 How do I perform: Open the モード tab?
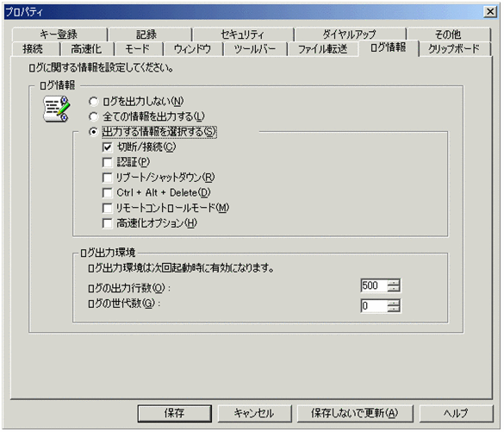point(138,49)
